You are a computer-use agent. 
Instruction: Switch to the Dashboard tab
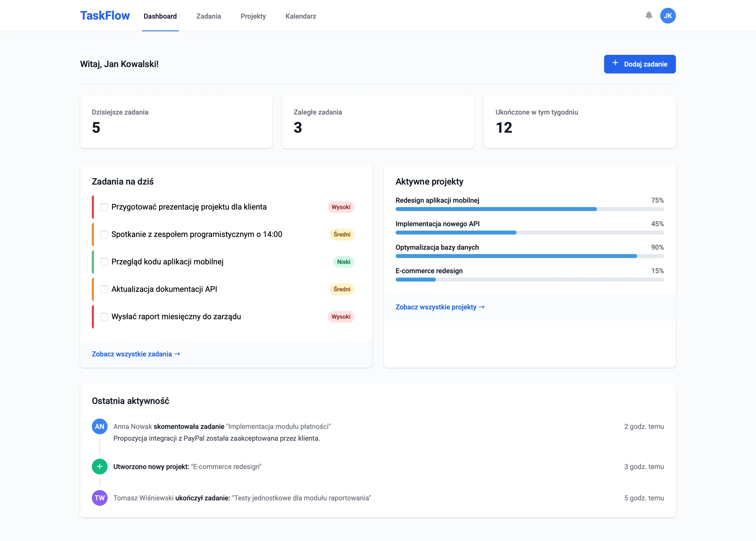pos(160,16)
